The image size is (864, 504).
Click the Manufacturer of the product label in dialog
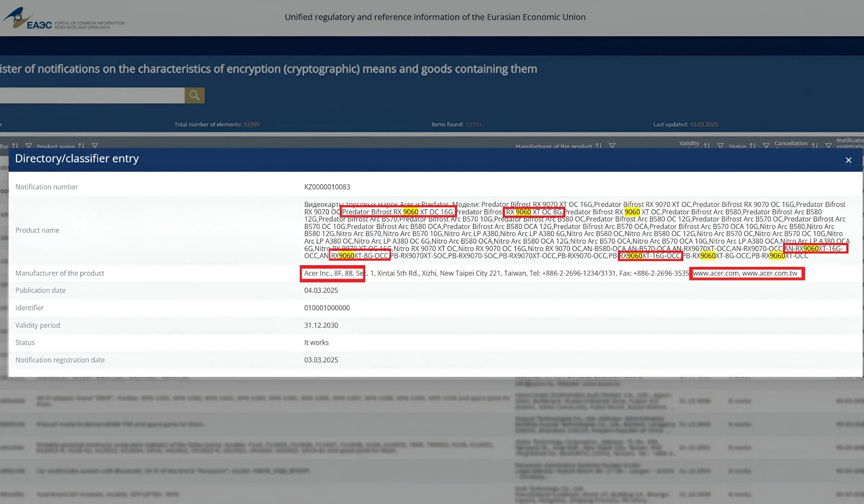(60, 273)
